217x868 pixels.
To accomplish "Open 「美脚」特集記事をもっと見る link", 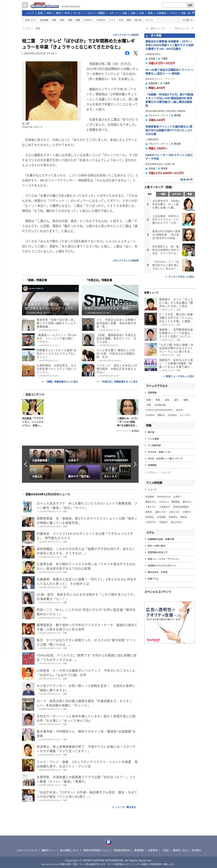I will coord(61,382).
